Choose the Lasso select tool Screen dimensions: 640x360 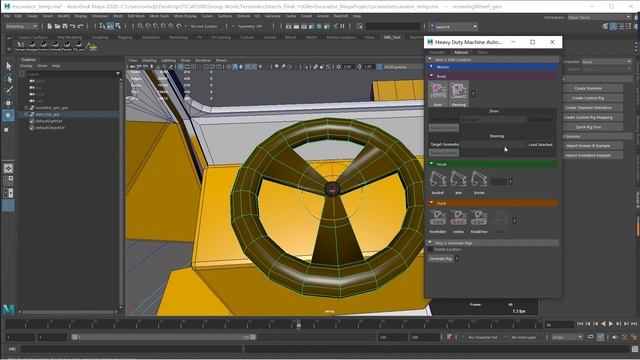pos(9,78)
